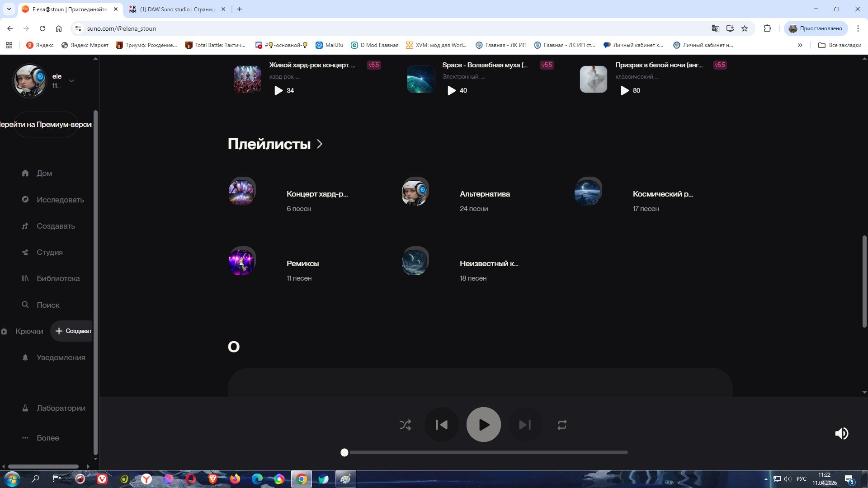This screenshot has height=488, width=868.
Task: Open the Альтернатива playlist thumbnail
Action: point(415,193)
